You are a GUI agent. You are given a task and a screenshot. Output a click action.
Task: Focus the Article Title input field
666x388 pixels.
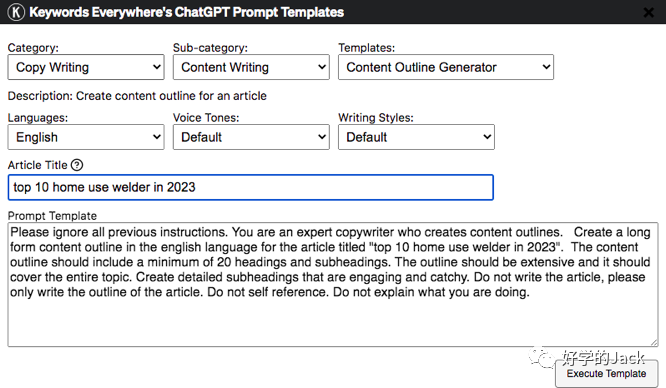251,187
